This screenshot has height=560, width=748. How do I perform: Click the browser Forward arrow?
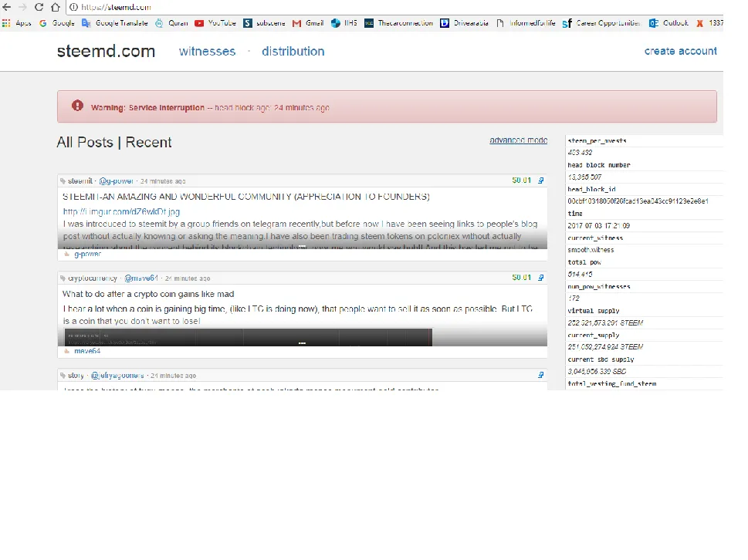pyautogui.click(x=22, y=7)
